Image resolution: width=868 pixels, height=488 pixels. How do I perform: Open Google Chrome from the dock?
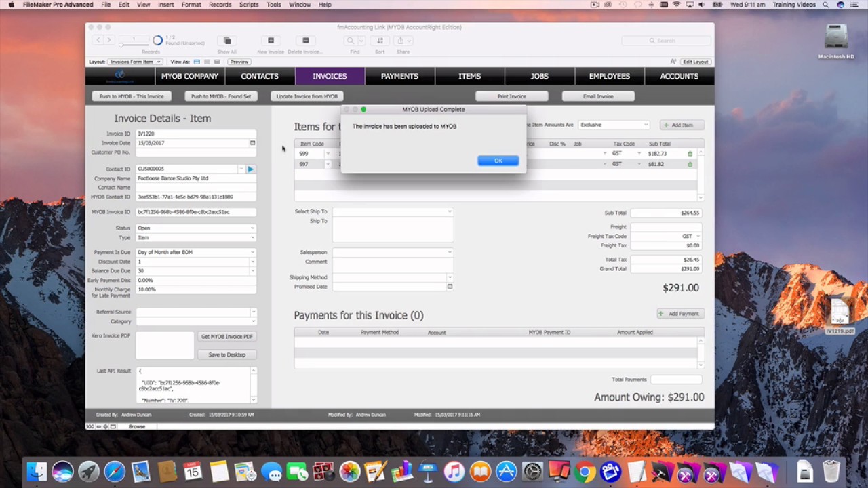(x=585, y=472)
